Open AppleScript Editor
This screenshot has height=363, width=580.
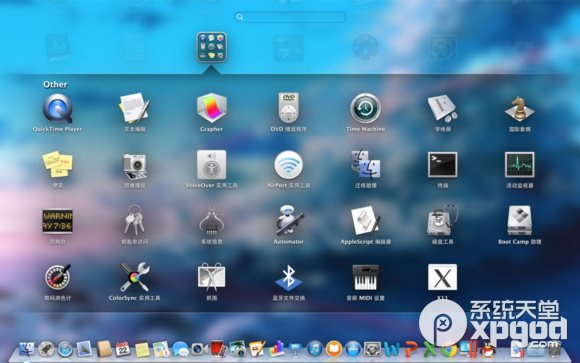365,221
